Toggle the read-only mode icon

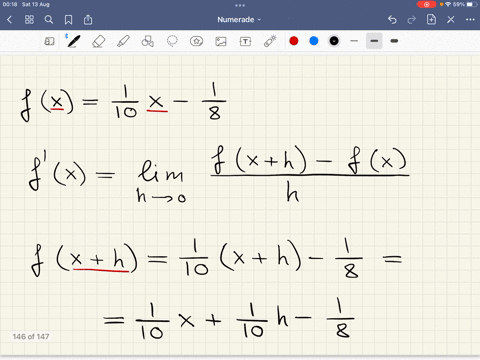tap(49, 41)
